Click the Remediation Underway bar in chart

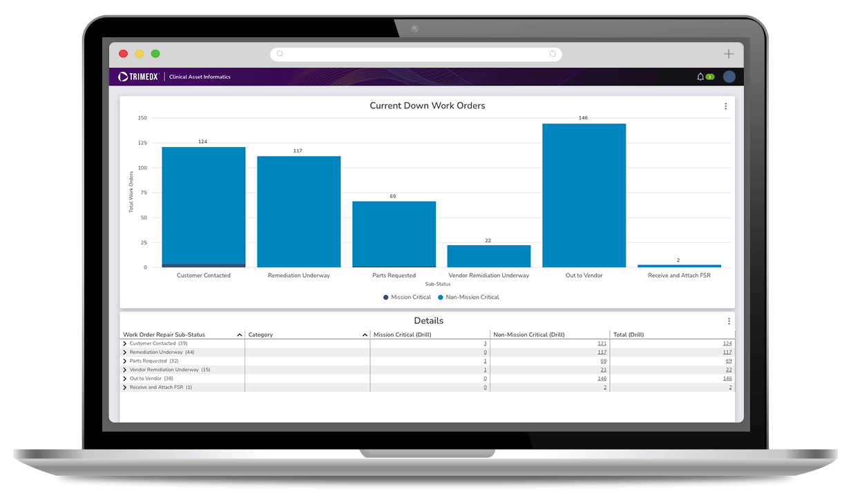(x=299, y=212)
